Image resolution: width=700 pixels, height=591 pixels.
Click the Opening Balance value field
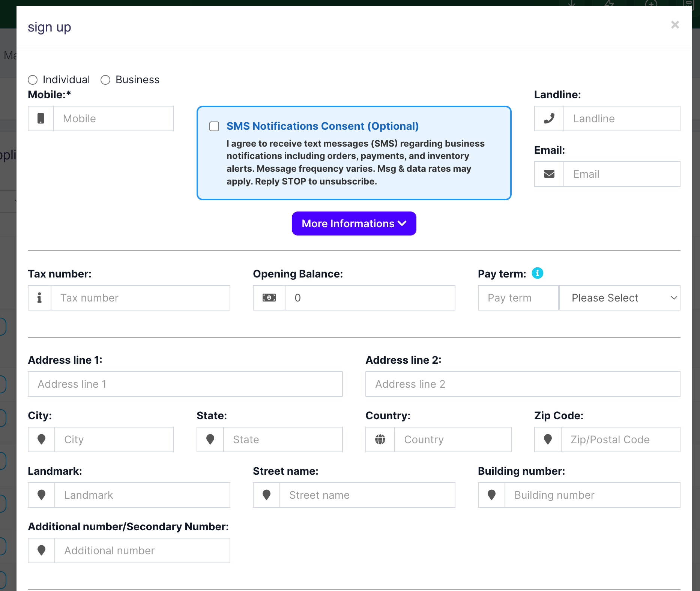370,297
